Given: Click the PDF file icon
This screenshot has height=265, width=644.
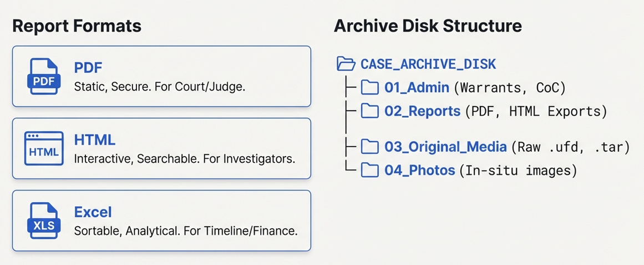Looking at the screenshot, I should pos(43,76).
